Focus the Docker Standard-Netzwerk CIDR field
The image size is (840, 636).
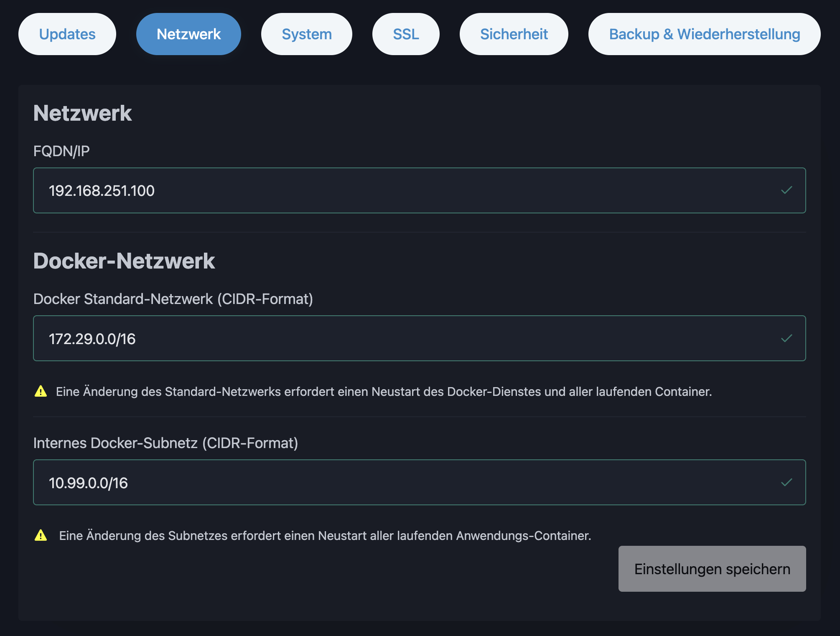[420, 338]
